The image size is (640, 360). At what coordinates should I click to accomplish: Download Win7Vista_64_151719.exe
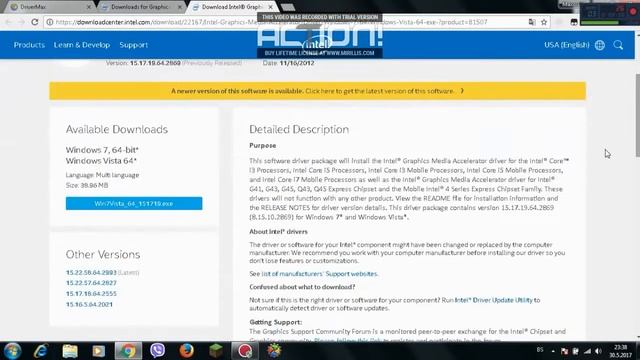[x=134, y=203]
